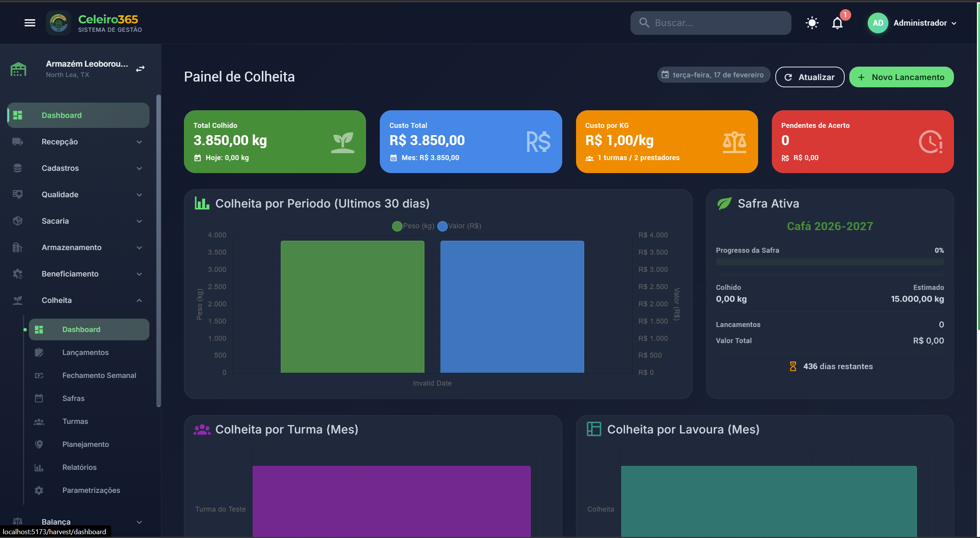Click the Atualizar refresh button
The height and width of the screenshot is (538, 980).
click(809, 77)
